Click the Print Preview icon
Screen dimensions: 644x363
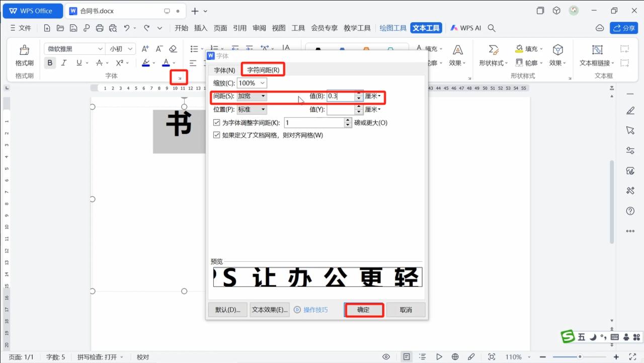coord(113,28)
